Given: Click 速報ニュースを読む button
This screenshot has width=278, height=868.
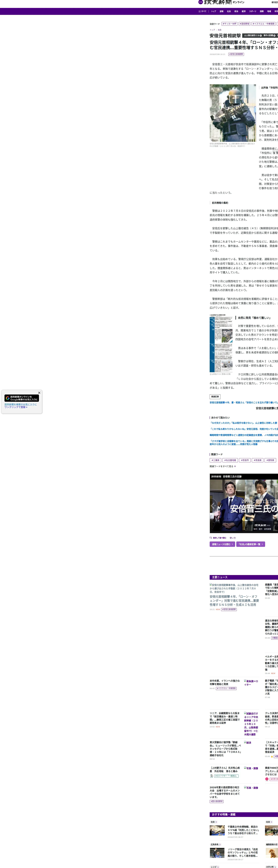Looking at the screenshot, I should 222,544.
